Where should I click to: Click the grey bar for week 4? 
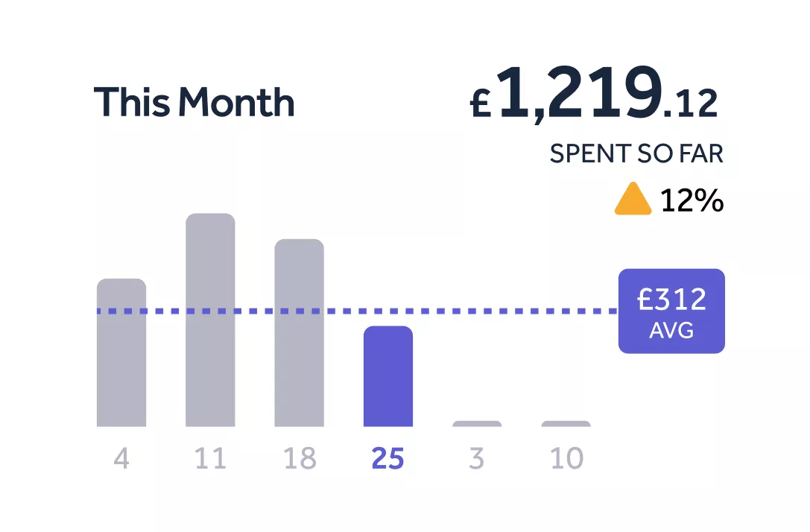click(121, 352)
